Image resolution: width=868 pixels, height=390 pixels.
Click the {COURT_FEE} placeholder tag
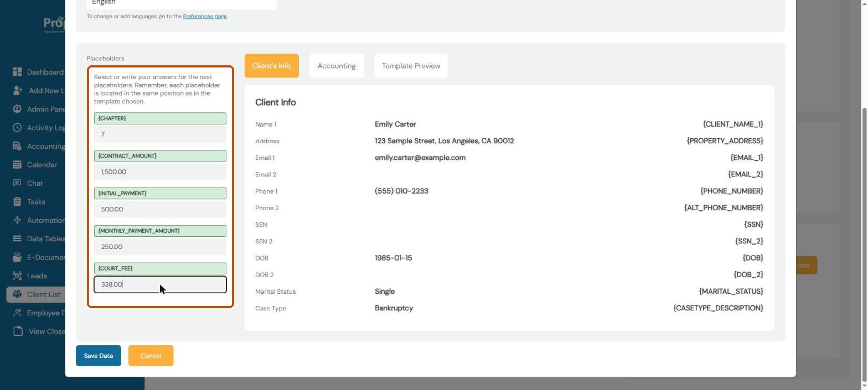tap(160, 268)
